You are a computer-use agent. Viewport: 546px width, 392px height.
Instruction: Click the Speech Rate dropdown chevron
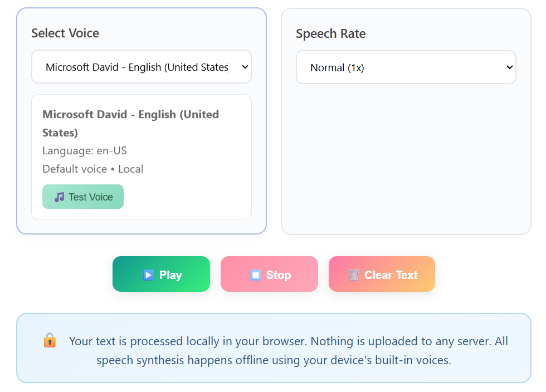(x=509, y=67)
